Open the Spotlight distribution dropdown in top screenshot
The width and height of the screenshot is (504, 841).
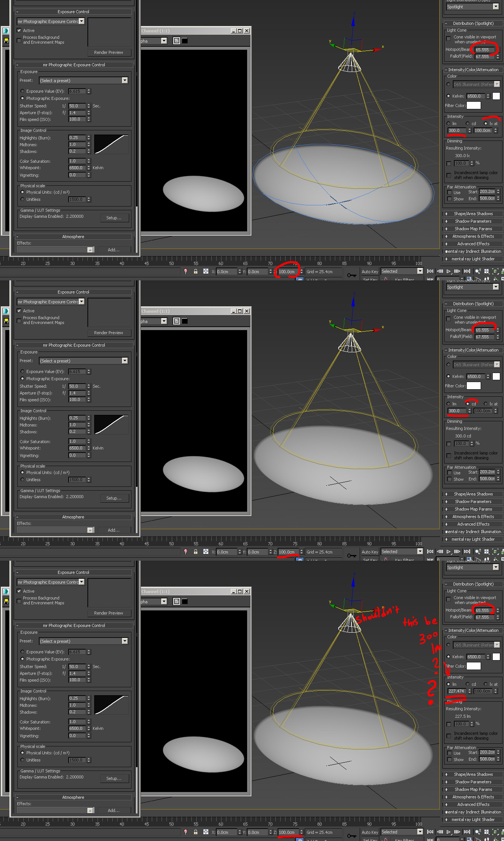point(496,7)
